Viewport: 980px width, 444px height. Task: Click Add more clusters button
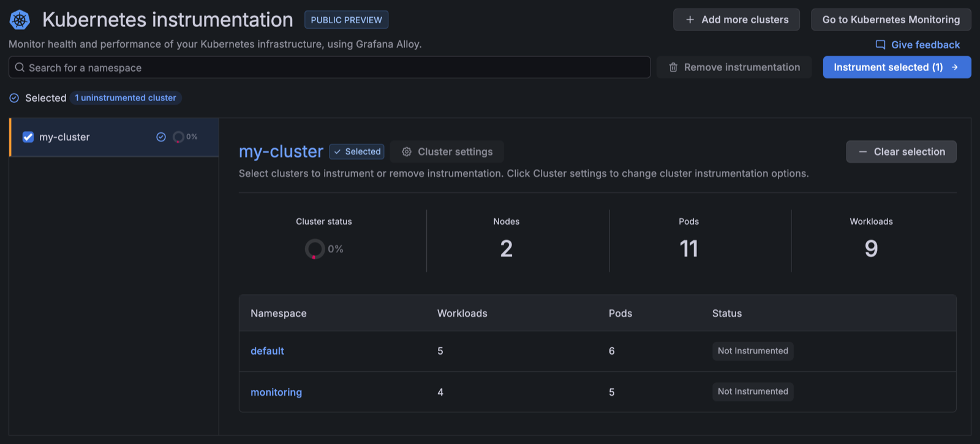pos(736,20)
